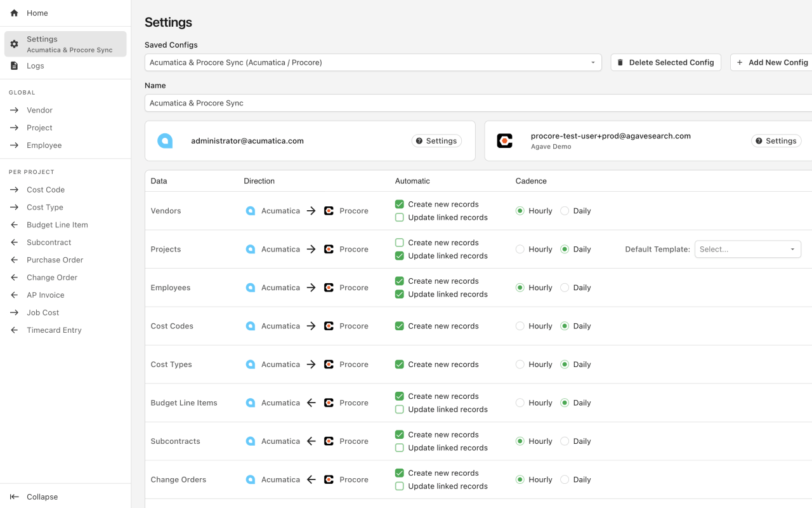Click the direction arrow in the Cost Types row
This screenshot has height=508, width=812.
click(311, 364)
